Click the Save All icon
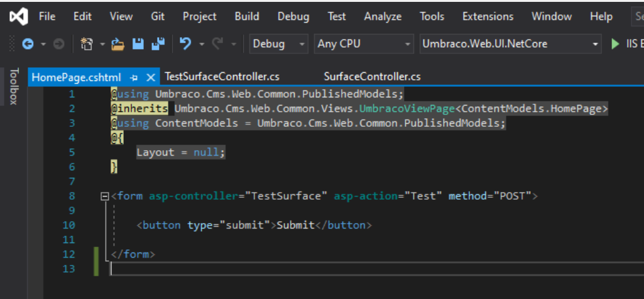Image resolution: width=644 pixels, height=299 pixels. click(x=158, y=43)
